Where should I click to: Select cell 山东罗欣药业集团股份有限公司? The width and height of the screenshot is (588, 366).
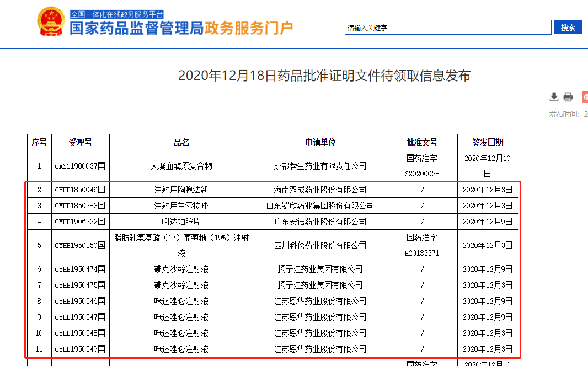[320, 206]
